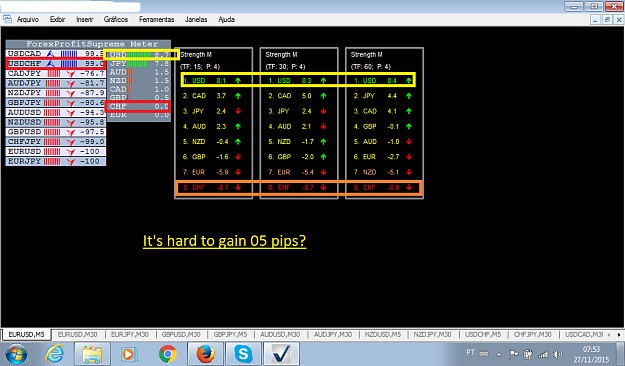Open Windows Media Player from taskbar
This screenshot has height=366, width=625.
pyautogui.click(x=129, y=354)
